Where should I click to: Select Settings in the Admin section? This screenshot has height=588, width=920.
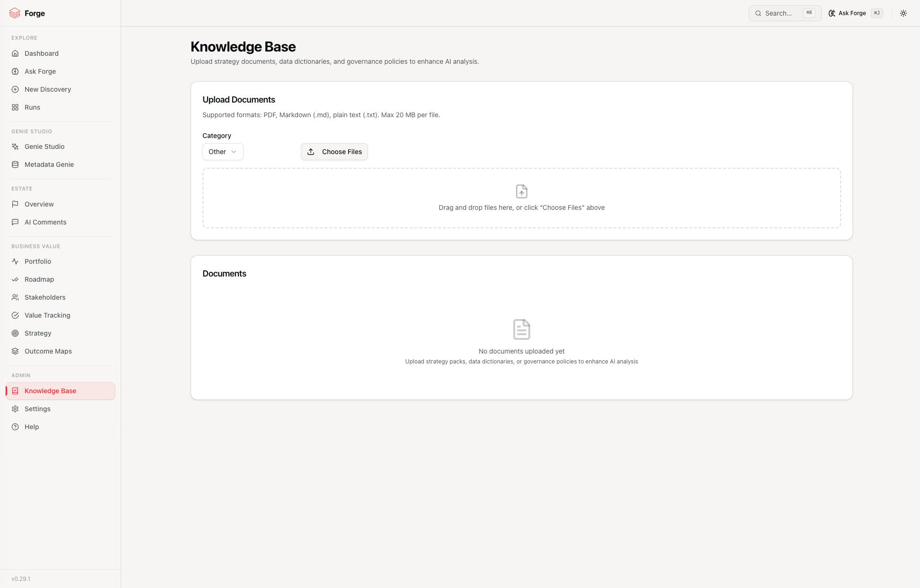61,409
